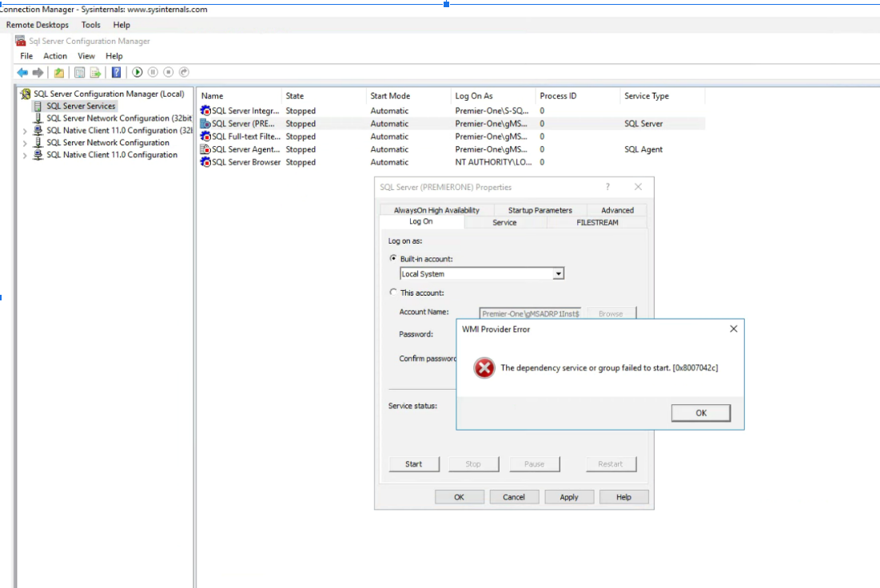
Task: Click the Restart Service toolbar icon
Action: tap(184, 72)
